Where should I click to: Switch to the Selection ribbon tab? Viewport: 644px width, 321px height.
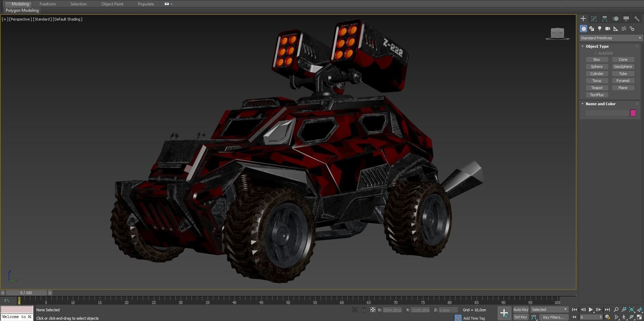click(x=78, y=4)
